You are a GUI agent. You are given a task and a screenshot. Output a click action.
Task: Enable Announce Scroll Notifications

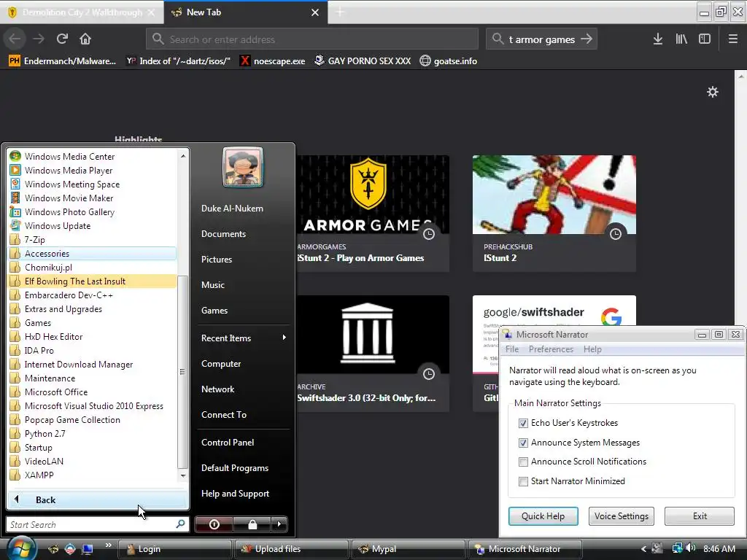(523, 462)
